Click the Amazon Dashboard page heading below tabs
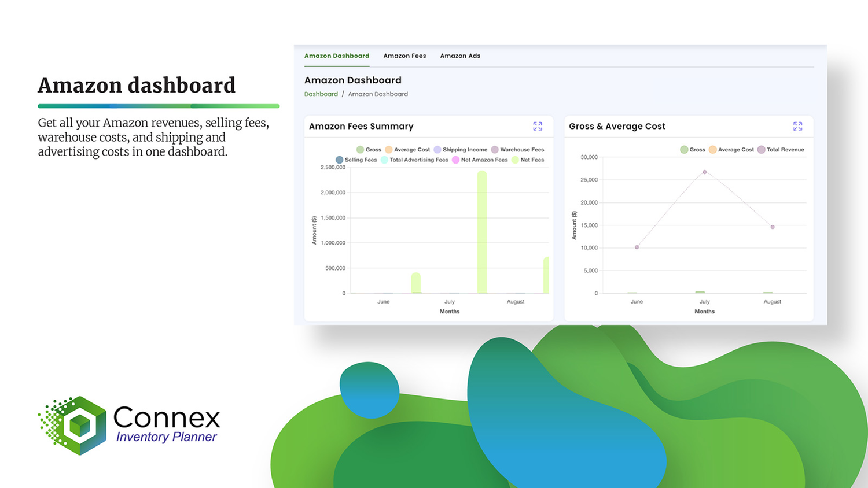This screenshot has height=488, width=868. pos(353,80)
